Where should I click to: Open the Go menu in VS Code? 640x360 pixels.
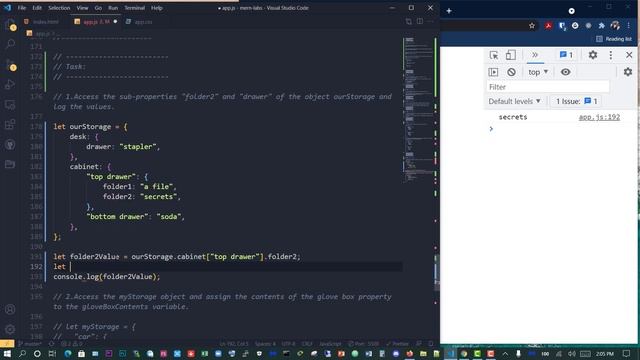tap(98, 8)
